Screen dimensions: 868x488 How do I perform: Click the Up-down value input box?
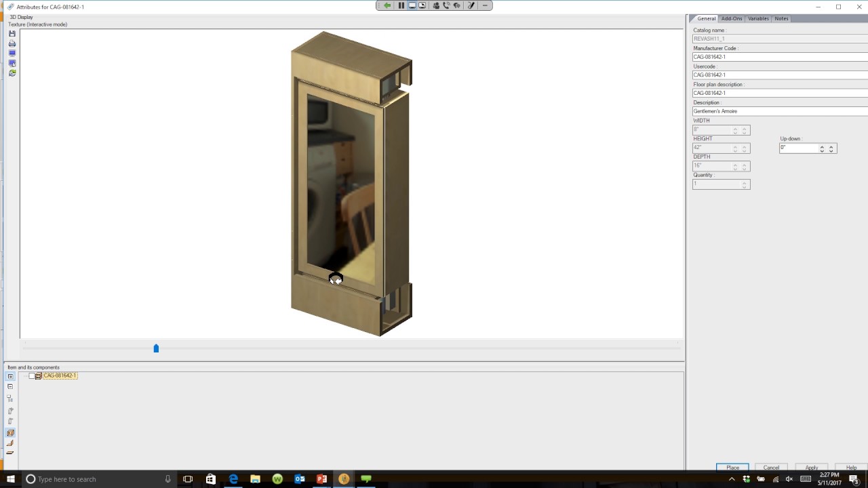[798, 148]
